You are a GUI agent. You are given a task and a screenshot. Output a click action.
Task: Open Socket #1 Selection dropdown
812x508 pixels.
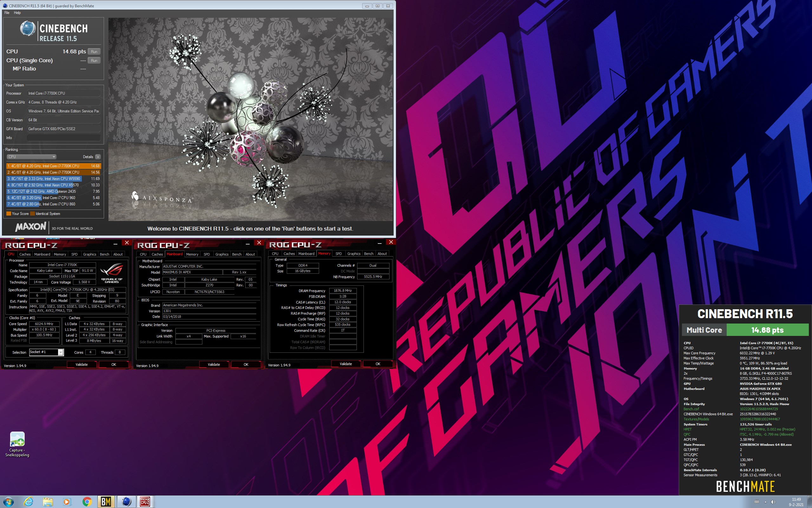(46, 352)
